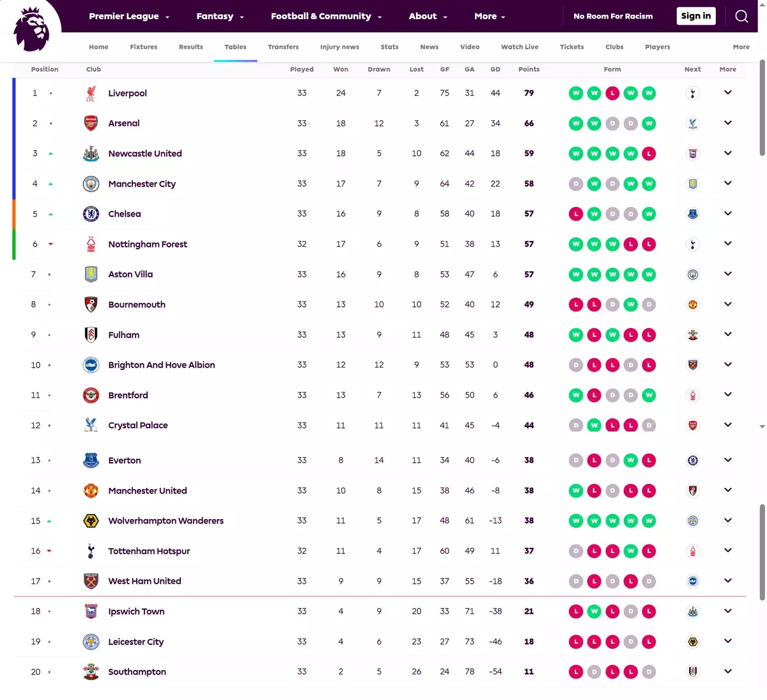Image resolution: width=767 pixels, height=700 pixels.
Task: Open the No Room For Racism link
Action: click(x=613, y=16)
